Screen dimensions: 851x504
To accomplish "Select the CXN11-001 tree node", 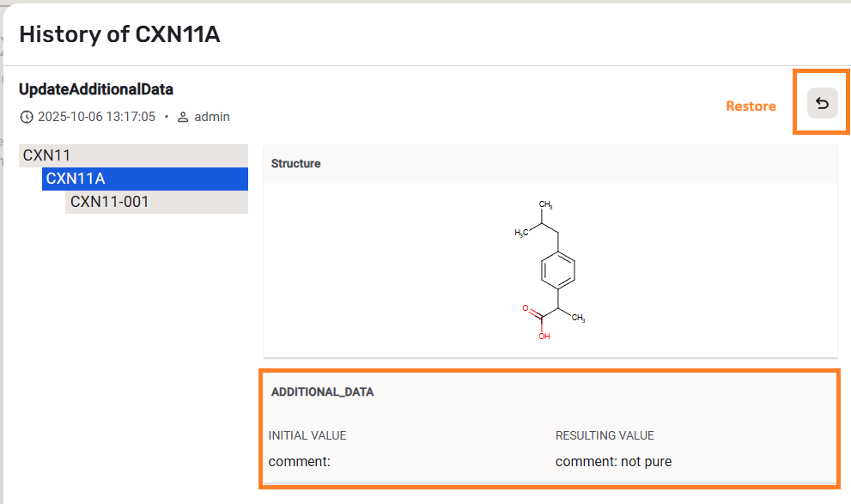I will pyautogui.click(x=109, y=202).
